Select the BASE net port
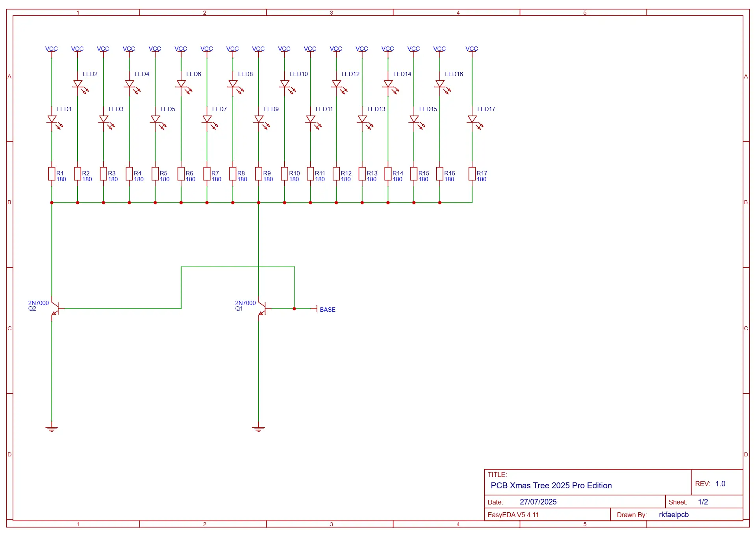756x536 pixels. pyautogui.click(x=324, y=309)
